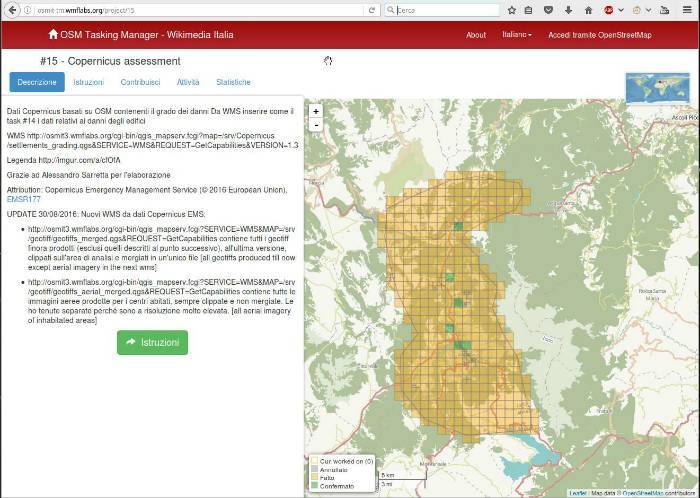The width and height of the screenshot is (700, 498).
Task: Reload the page with the refresh icon
Action: pyautogui.click(x=372, y=10)
